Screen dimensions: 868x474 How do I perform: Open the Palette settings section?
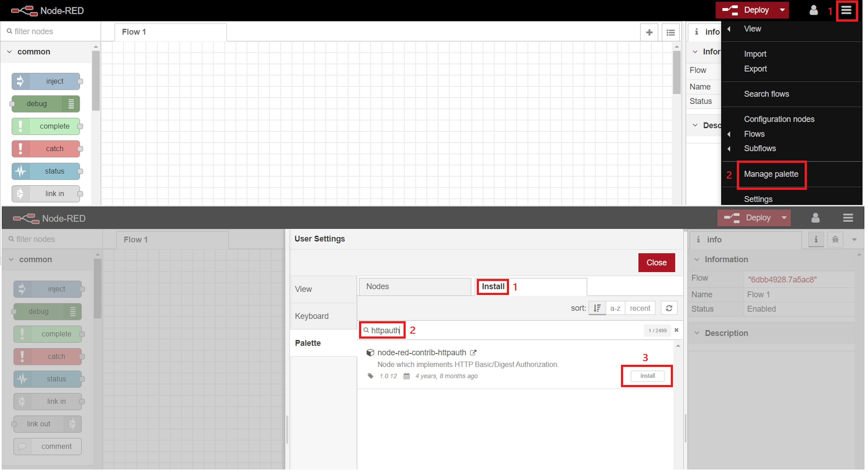pos(323,343)
